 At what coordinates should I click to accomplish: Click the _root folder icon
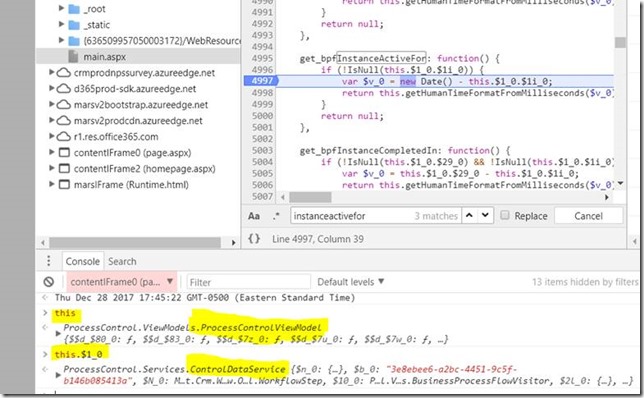pyautogui.click(x=74, y=9)
